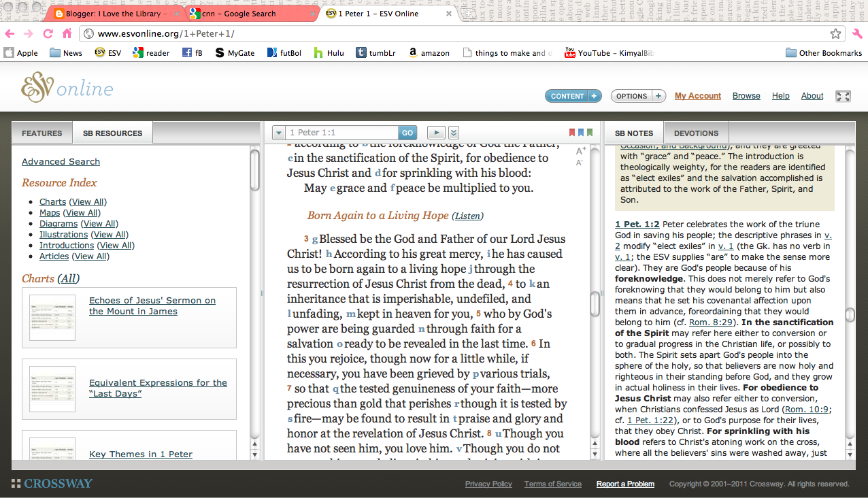Open the Browse link

[746, 96]
